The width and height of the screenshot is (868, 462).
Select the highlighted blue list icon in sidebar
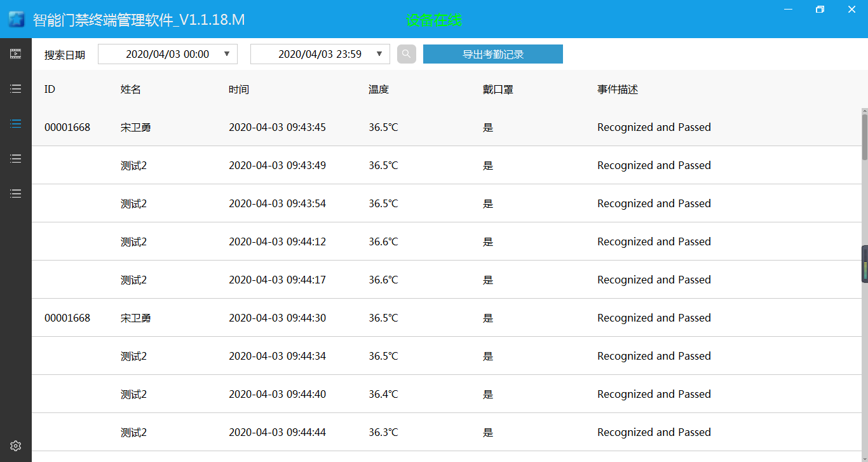(x=16, y=124)
